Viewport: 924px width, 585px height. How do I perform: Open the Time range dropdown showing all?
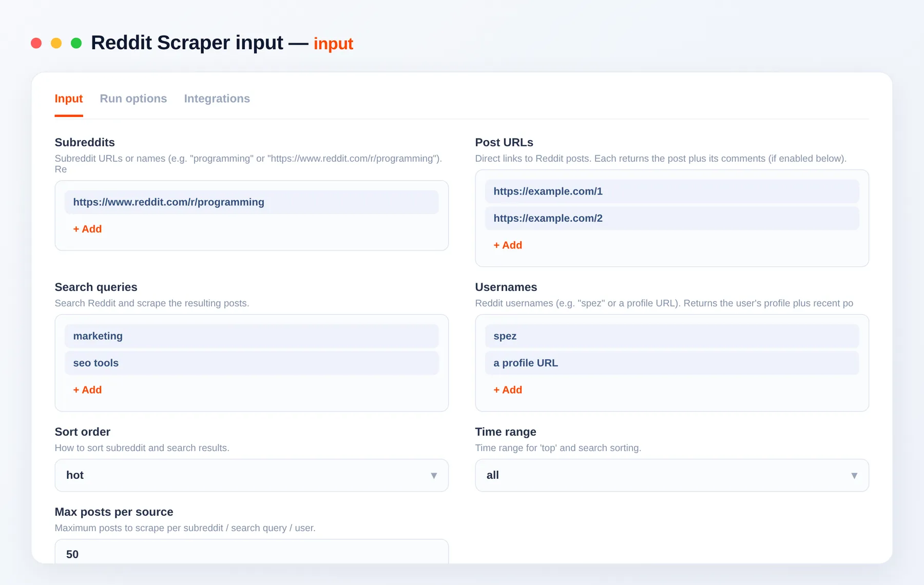(x=672, y=475)
